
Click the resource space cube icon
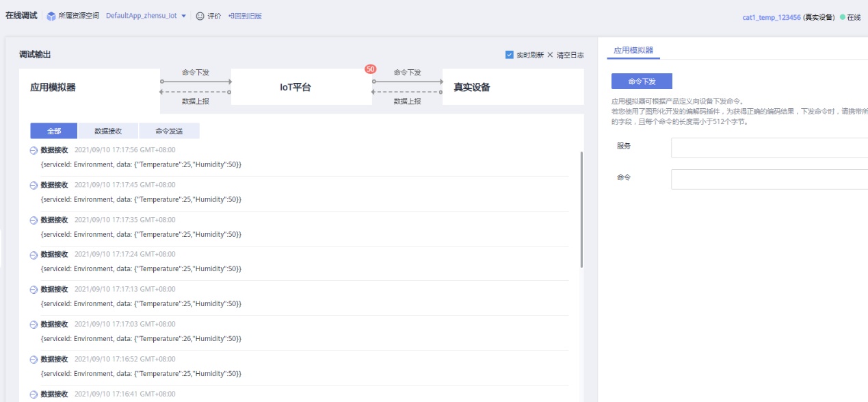point(51,16)
